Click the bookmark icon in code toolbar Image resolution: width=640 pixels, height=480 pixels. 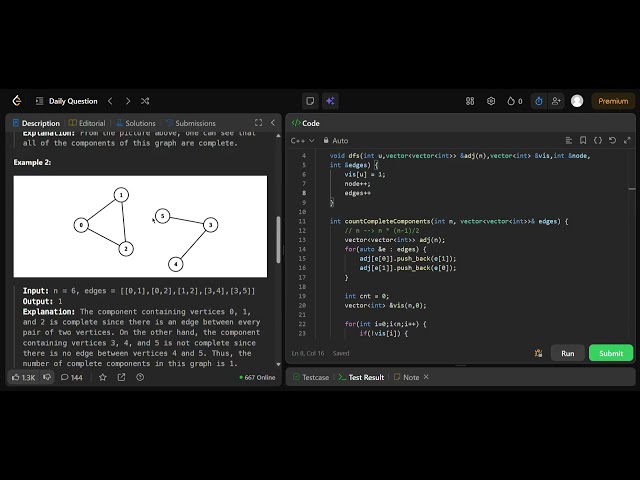(583, 140)
